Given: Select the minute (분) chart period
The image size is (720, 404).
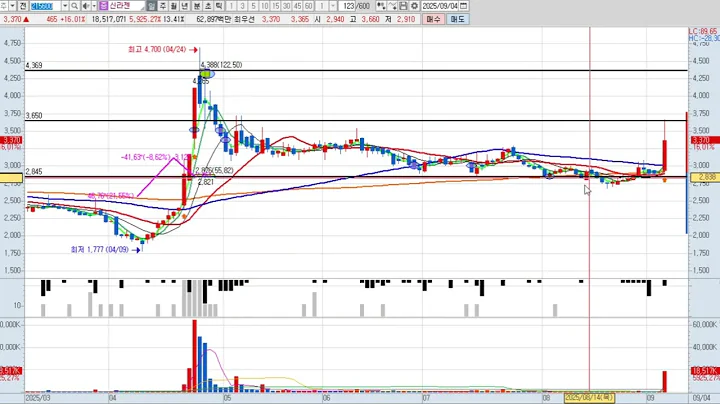Looking at the screenshot, I should pos(197,6).
